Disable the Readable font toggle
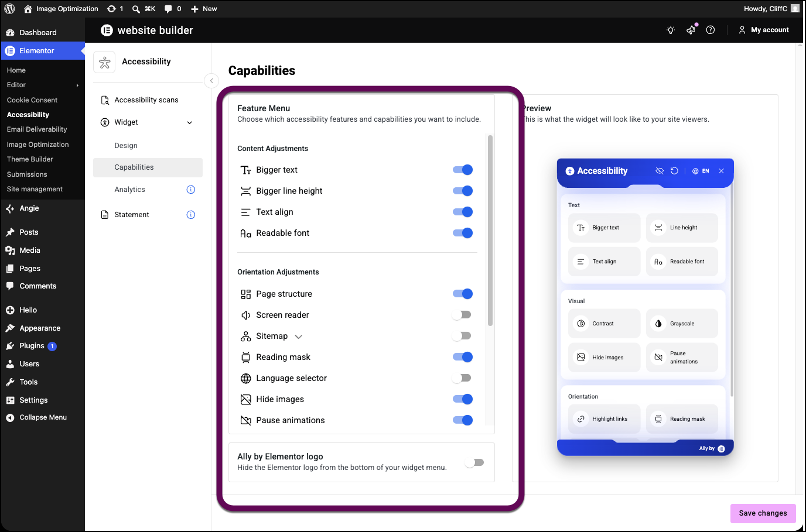 point(463,233)
